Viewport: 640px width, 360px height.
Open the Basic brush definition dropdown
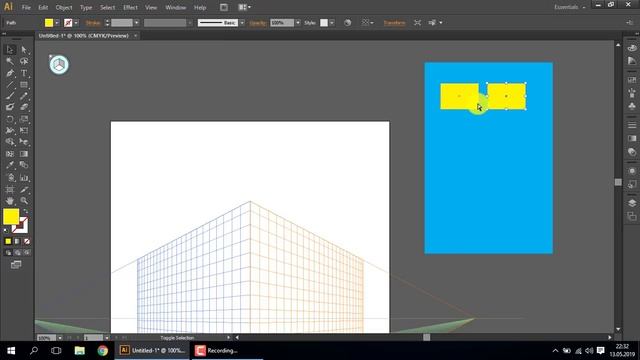coord(242,23)
